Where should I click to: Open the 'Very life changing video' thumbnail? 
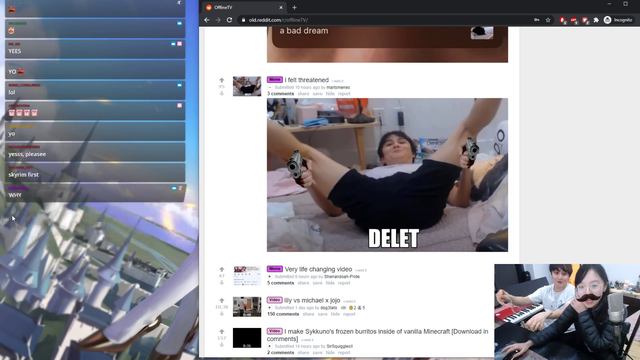click(x=247, y=276)
